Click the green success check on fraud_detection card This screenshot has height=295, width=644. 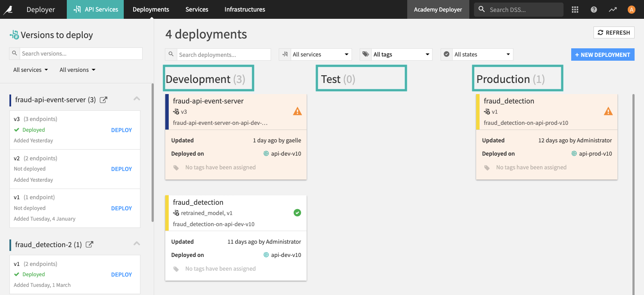tap(297, 212)
